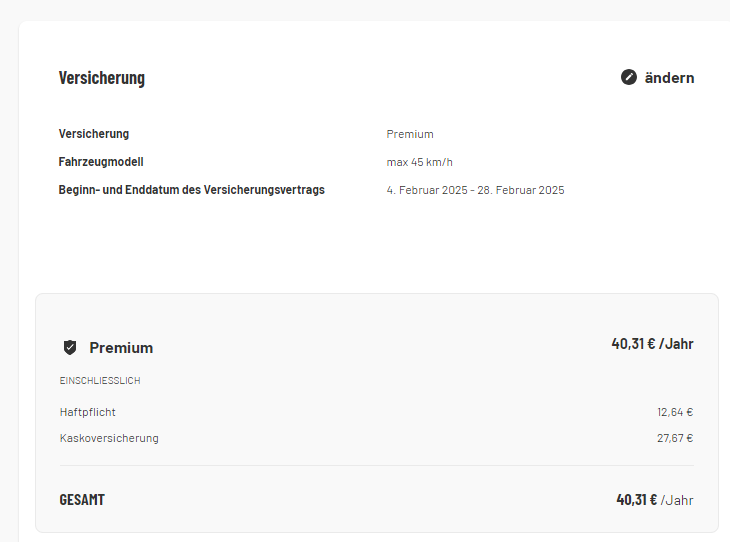Click the "max 45 km/h" vehicle model value

tap(420, 162)
